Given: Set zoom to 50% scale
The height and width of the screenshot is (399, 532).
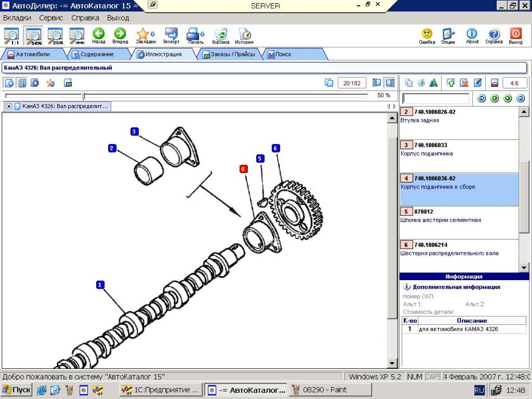Looking at the screenshot, I should 34,36.
